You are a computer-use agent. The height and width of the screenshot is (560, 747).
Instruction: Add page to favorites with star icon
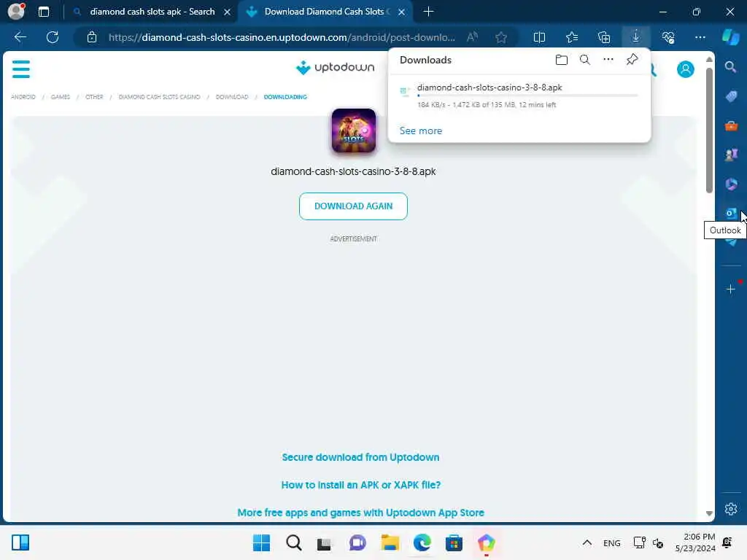[x=500, y=37]
